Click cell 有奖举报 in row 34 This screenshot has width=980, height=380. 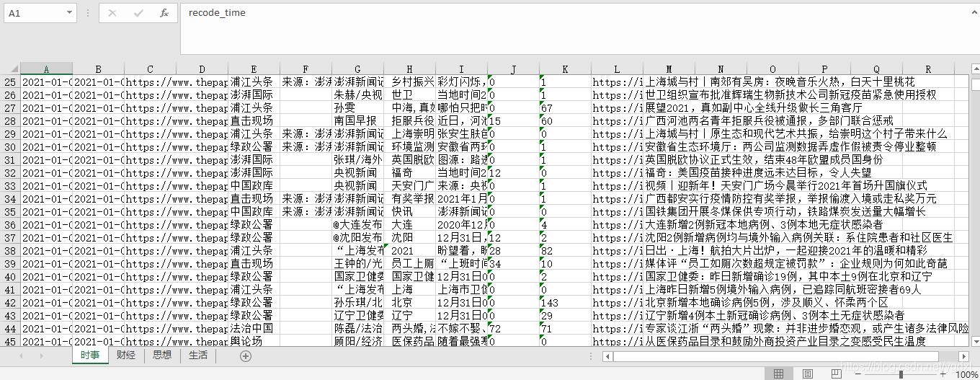coord(410,198)
